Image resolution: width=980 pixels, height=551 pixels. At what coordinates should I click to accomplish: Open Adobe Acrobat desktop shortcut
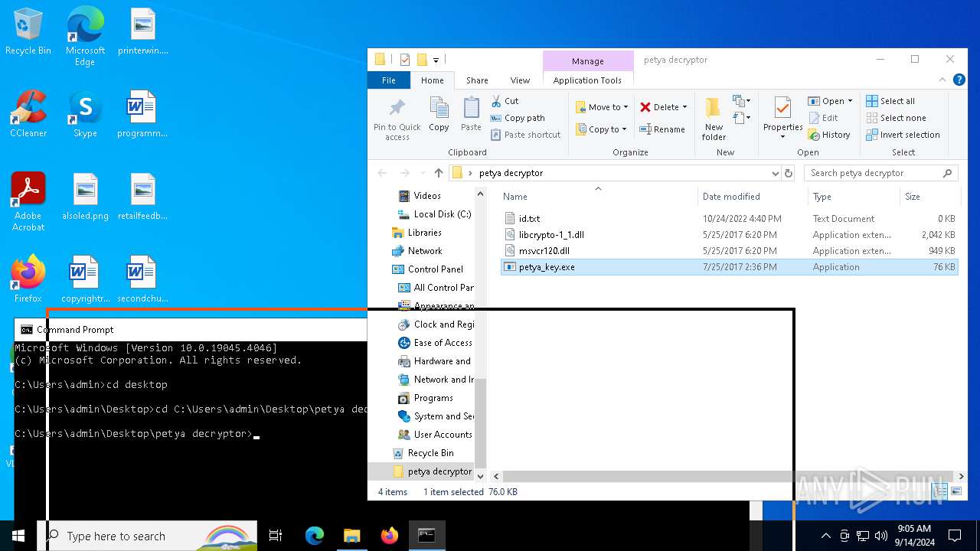tap(28, 202)
